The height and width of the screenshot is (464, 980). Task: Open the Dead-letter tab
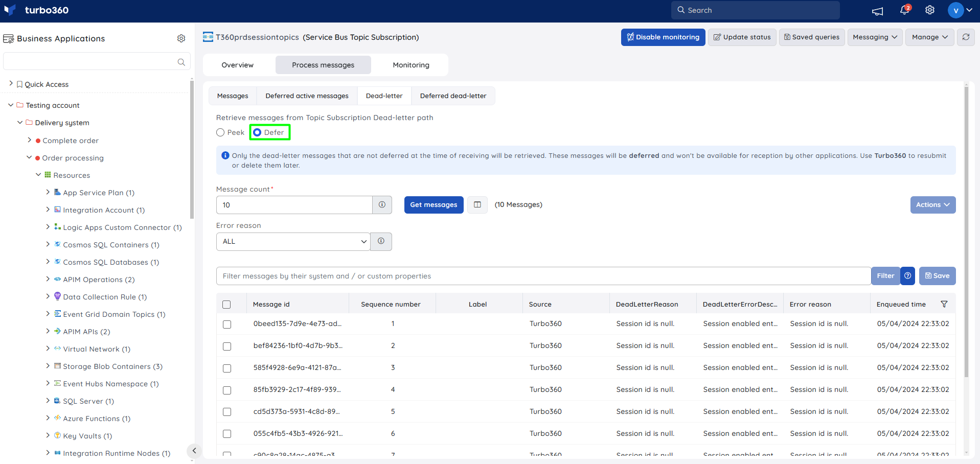[384, 96]
